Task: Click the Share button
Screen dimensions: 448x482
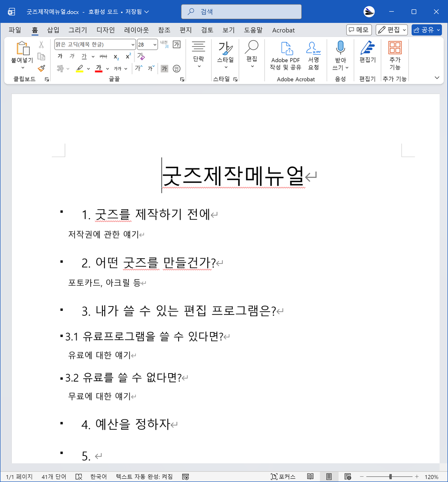Action: click(426, 30)
